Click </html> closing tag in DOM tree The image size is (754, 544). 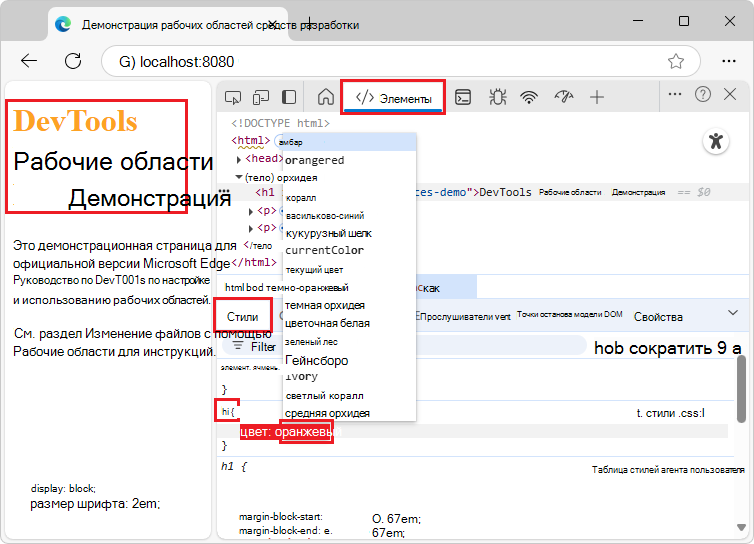click(x=254, y=263)
